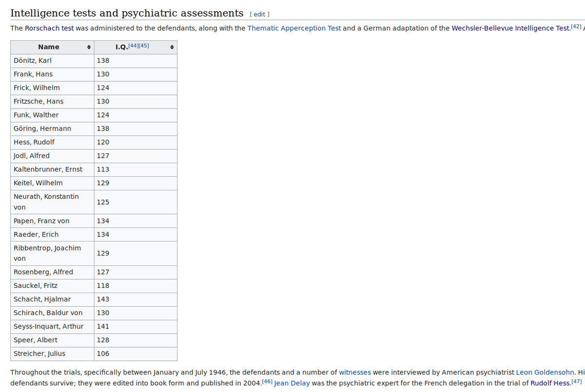Open citation 44 in I.Q. header
This screenshot has width=585, height=392.
coord(133,45)
